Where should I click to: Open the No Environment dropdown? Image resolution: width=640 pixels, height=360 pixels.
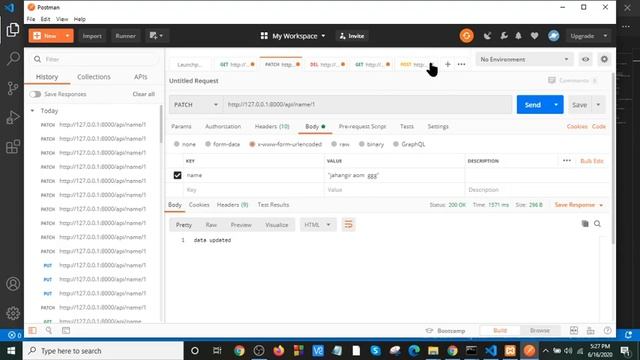pos(524,59)
